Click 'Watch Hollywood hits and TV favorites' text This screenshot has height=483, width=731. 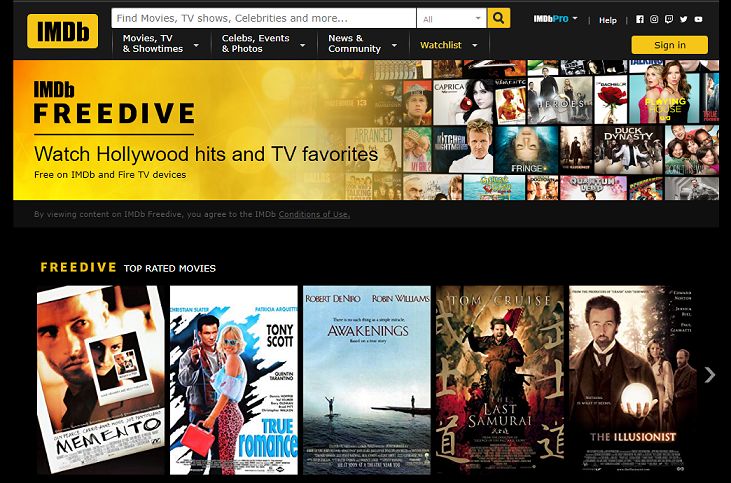206,154
